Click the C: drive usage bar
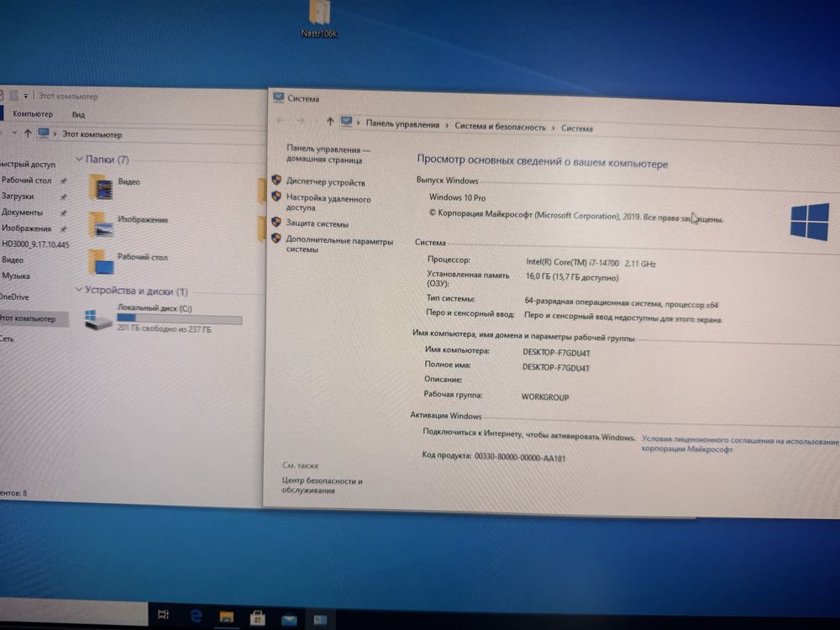840x630 pixels. (x=180, y=318)
